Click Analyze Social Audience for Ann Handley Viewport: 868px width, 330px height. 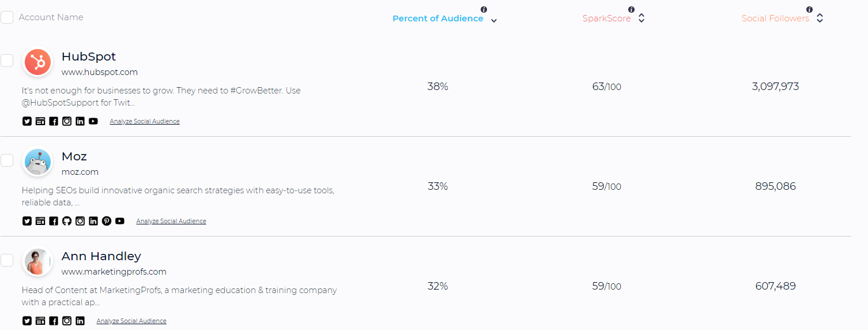click(131, 321)
